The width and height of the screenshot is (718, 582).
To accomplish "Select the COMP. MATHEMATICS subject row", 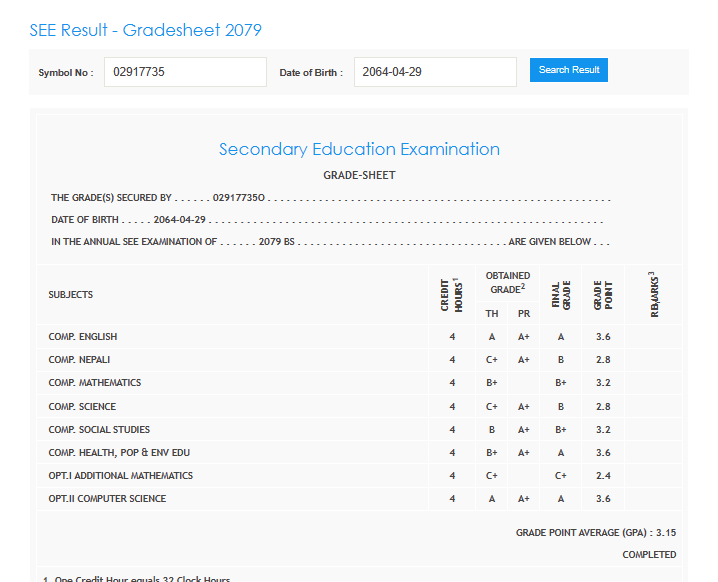I will [x=95, y=383].
